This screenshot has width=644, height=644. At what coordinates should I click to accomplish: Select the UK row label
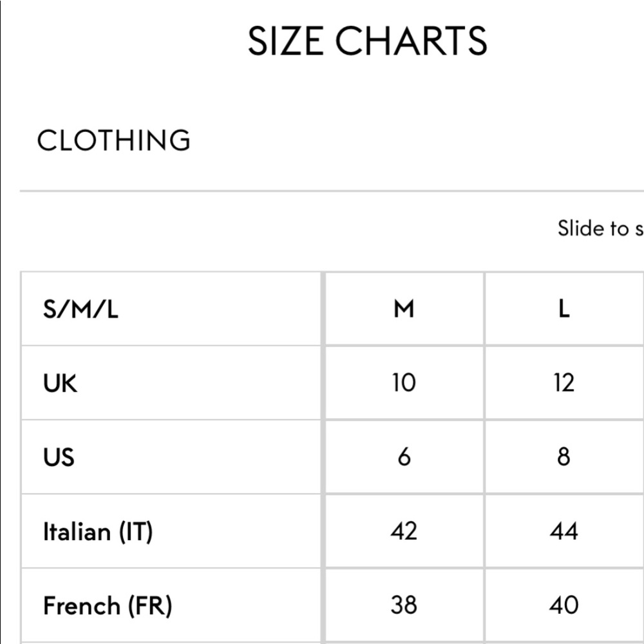click(60, 383)
